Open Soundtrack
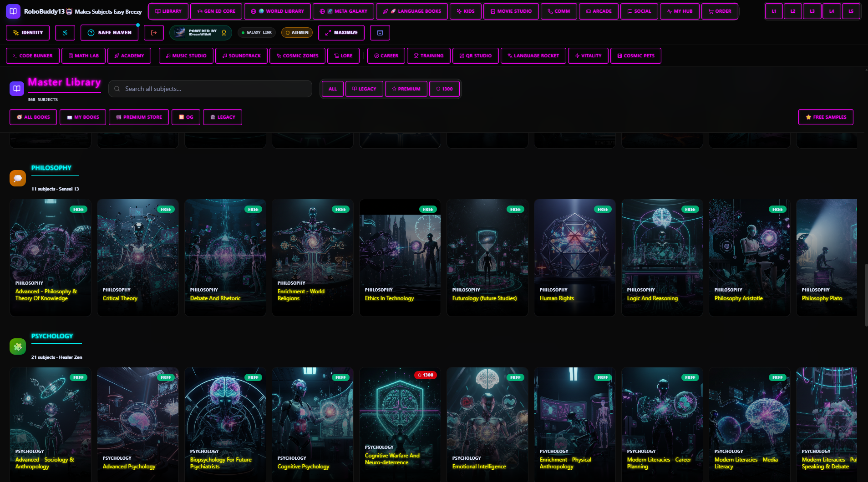 point(242,56)
